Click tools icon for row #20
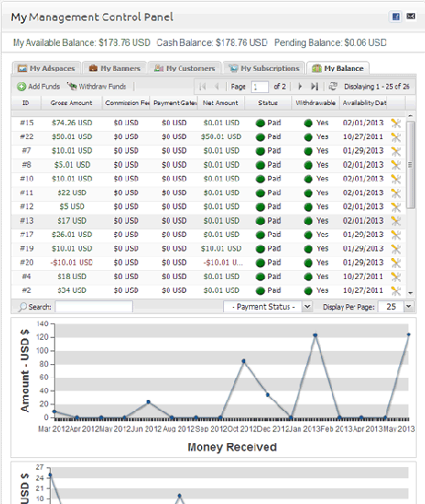This screenshot has width=425, height=504. tap(396, 263)
